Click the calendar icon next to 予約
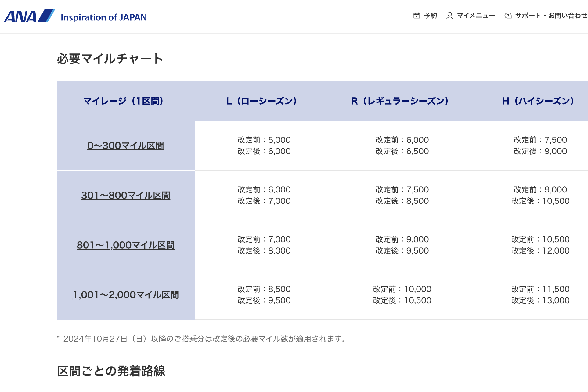The height and width of the screenshot is (392, 588). coord(417,16)
